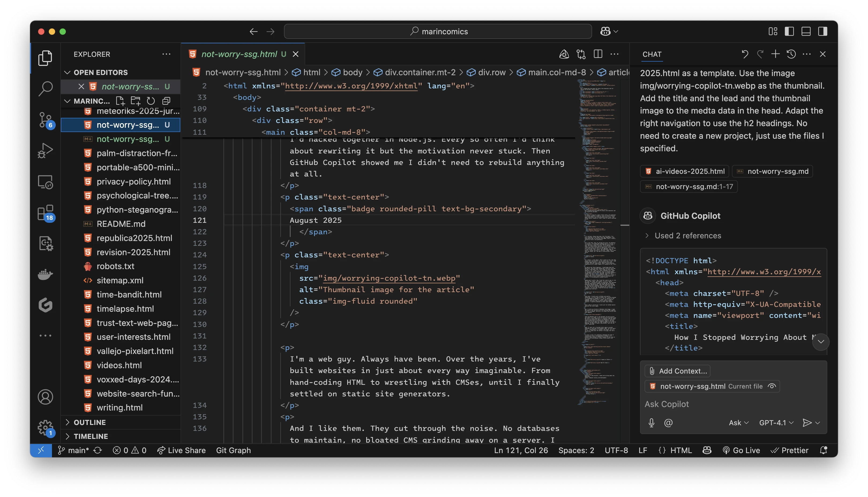The height and width of the screenshot is (497, 868).
Task: Click the Add Context button
Action: click(678, 371)
